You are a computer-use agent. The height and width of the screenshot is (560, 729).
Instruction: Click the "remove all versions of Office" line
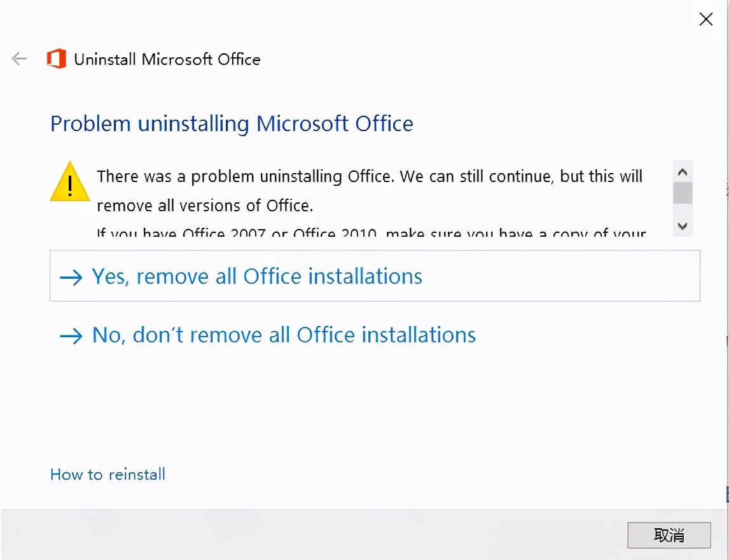pyautogui.click(x=205, y=206)
